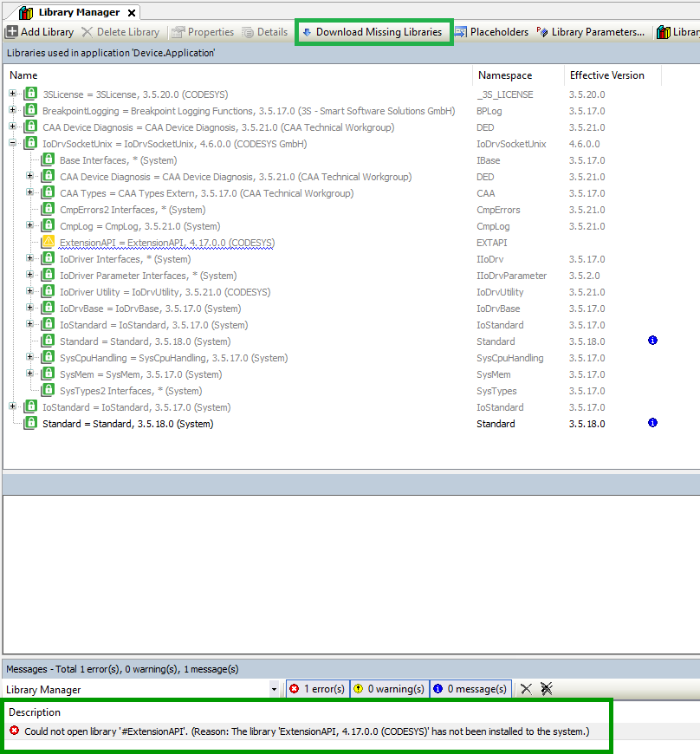Clear the selected message with the X icon

pyautogui.click(x=526, y=689)
